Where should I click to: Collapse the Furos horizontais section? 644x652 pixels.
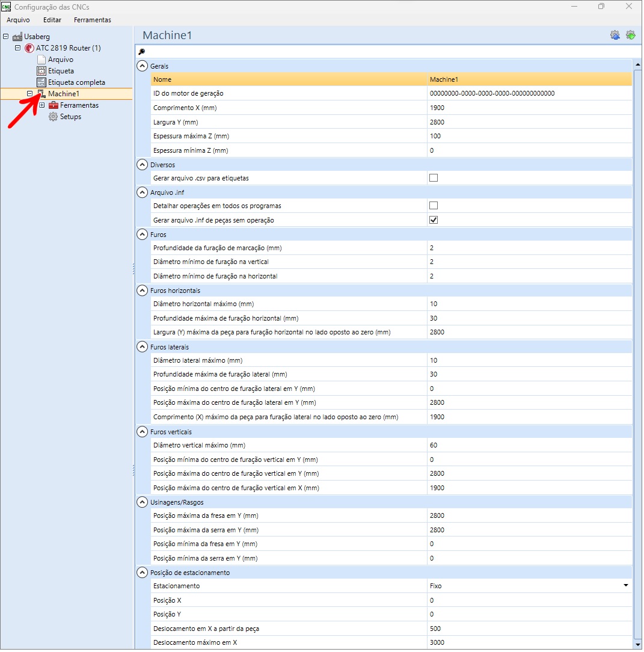click(x=143, y=291)
